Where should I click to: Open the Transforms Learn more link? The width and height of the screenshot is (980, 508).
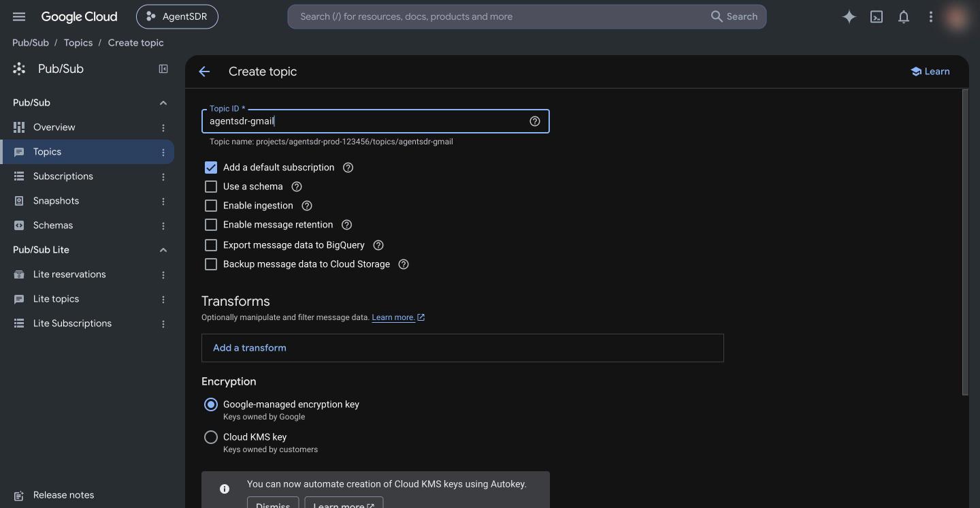point(398,317)
